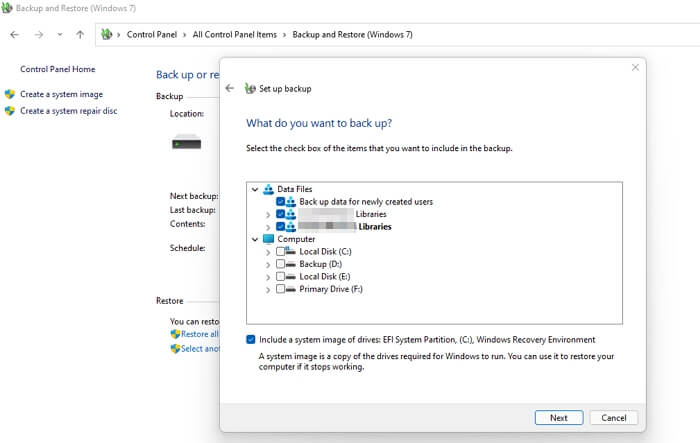Expand the Primary Drive (F:) node
This screenshot has height=443, width=700.
coord(268,290)
